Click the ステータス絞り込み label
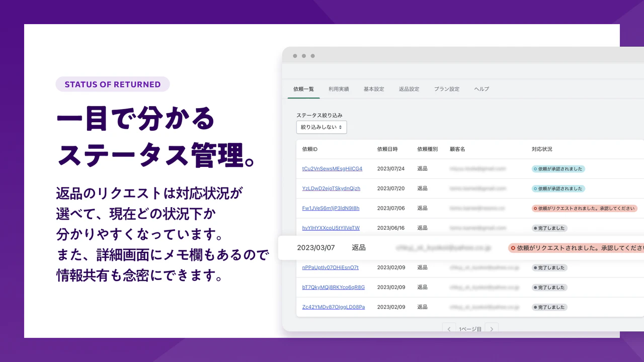This screenshot has width=644, height=362. [319, 115]
